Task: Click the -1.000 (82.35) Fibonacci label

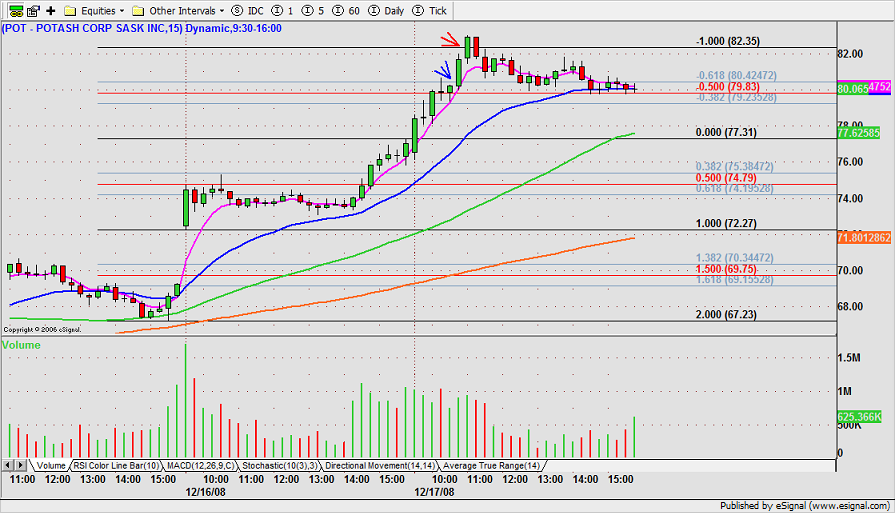Action: click(x=728, y=41)
